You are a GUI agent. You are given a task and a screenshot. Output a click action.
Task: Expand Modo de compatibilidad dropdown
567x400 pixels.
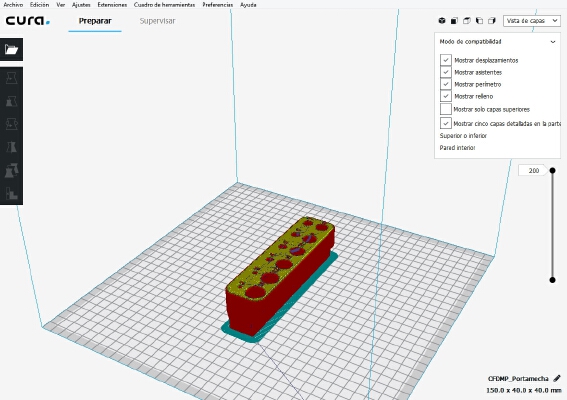[497, 42]
